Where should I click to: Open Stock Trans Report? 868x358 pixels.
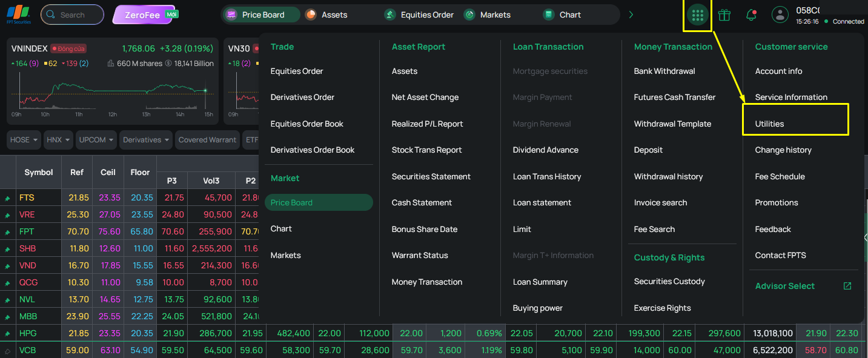(426, 150)
